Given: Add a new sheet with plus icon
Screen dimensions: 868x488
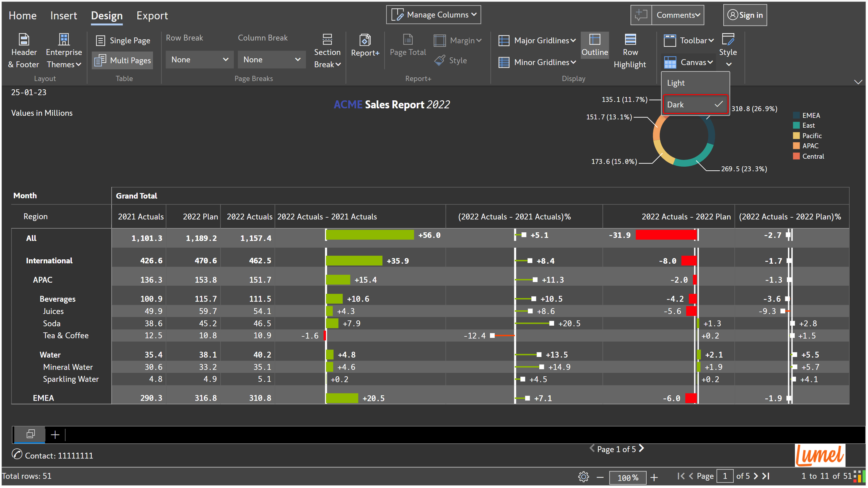Looking at the screenshot, I should pos(55,435).
